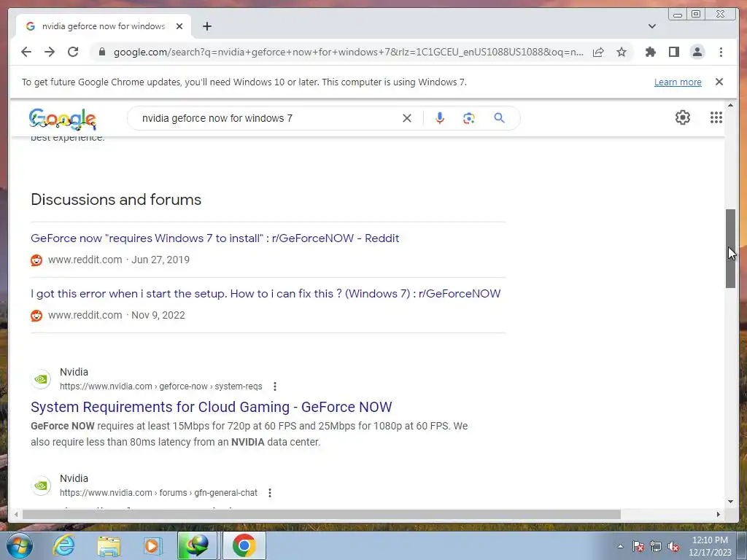This screenshot has height=560, width=747.
Task: Clear the search query with X
Action: (x=407, y=118)
